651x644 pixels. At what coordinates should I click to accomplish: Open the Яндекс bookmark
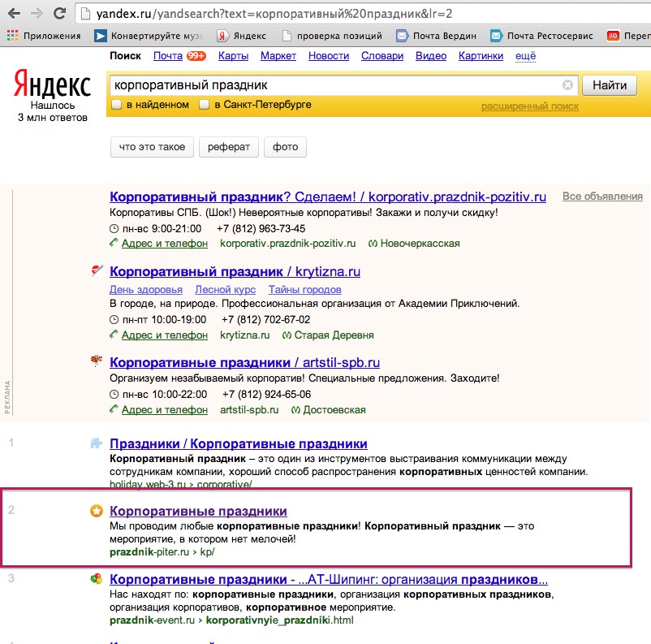coord(242,36)
